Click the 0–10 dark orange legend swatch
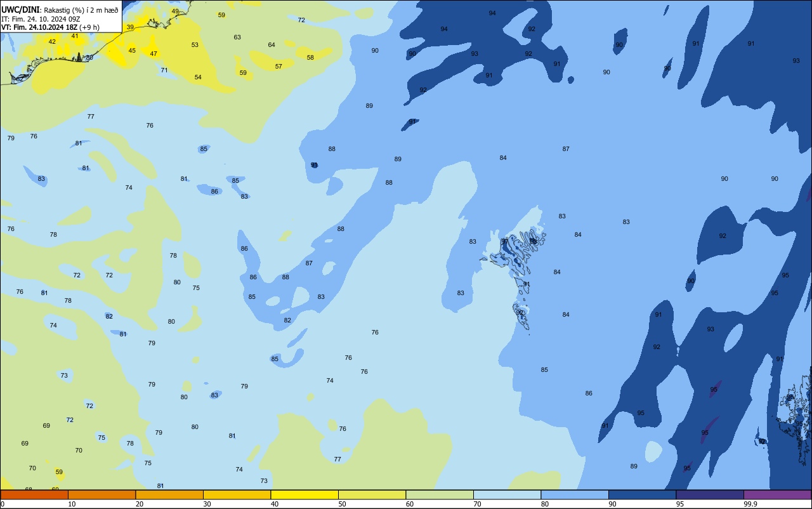The height and width of the screenshot is (509, 812). tap(34, 494)
